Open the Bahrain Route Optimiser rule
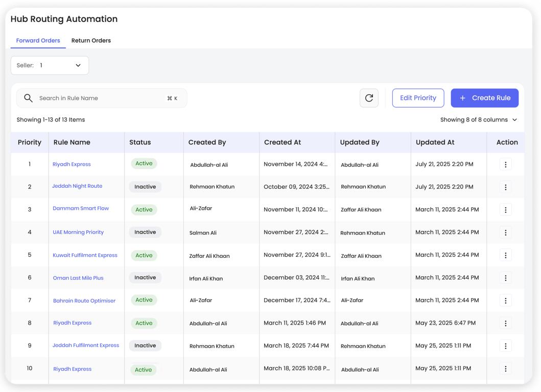Viewport: 541px width, 392px height. [84, 301]
